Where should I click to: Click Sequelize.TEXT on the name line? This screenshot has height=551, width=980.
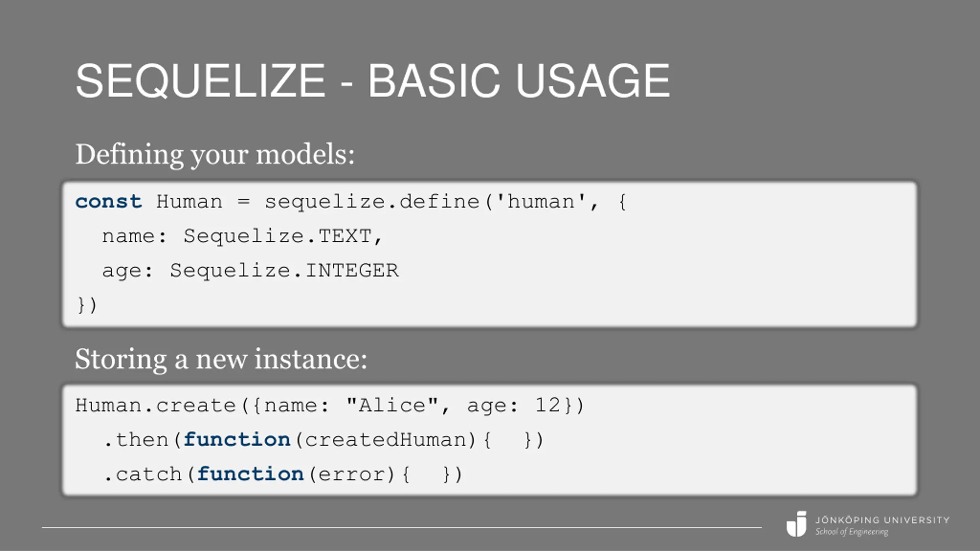tap(278, 236)
